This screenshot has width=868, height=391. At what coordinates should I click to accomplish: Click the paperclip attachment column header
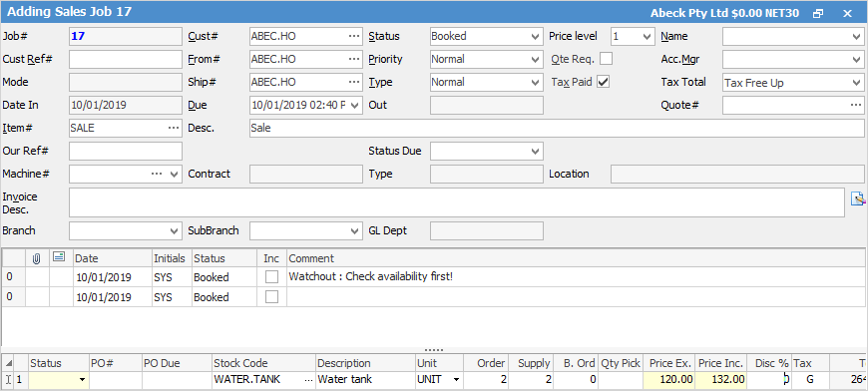click(x=37, y=258)
